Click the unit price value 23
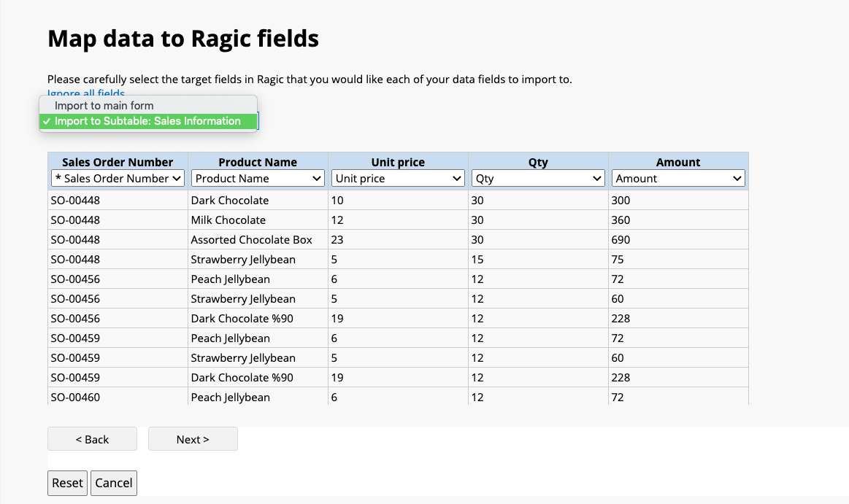 337,239
